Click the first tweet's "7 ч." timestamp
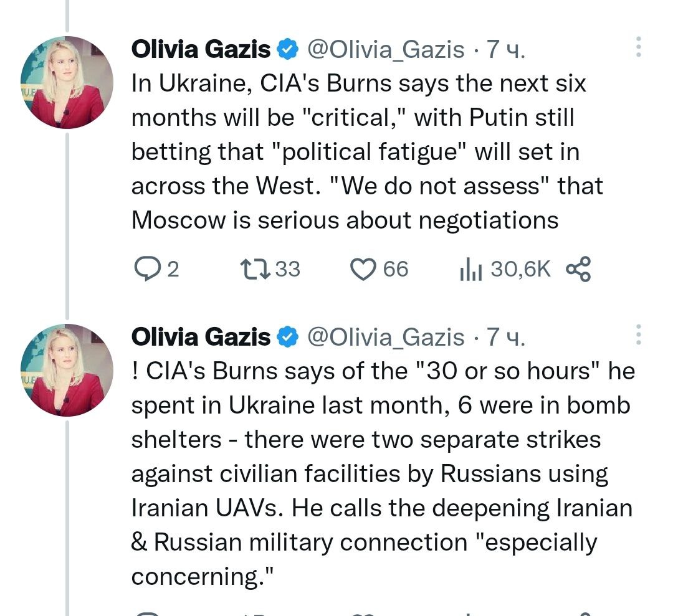 505,49
